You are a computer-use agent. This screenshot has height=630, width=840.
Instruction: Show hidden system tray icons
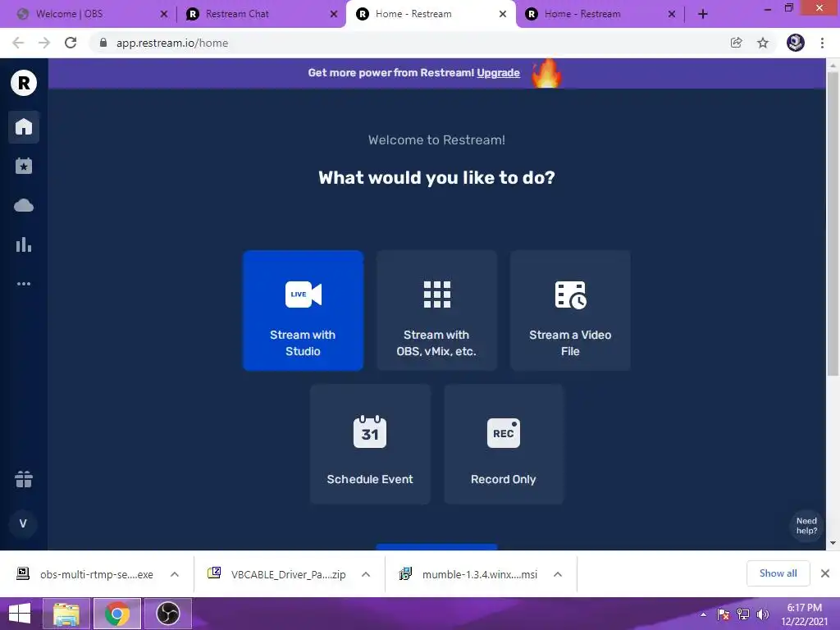tap(703, 614)
